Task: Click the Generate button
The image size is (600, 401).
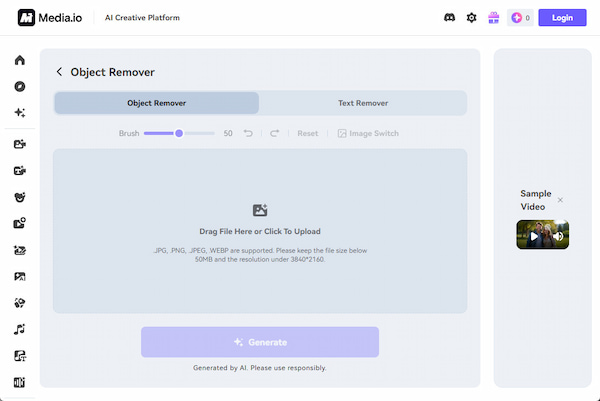Action: point(260,342)
